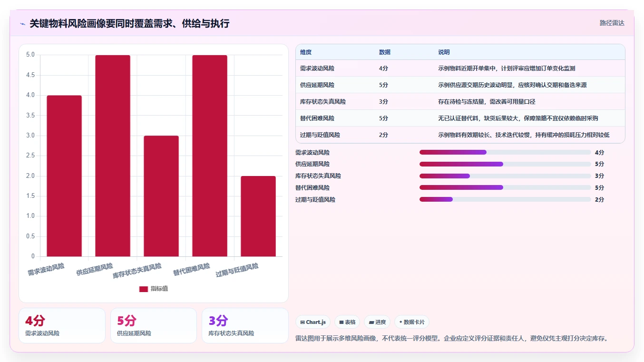The image size is (644, 362).
Task: Click the 表格 tag chip
Action: pyautogui.click(x=347, y=322)
